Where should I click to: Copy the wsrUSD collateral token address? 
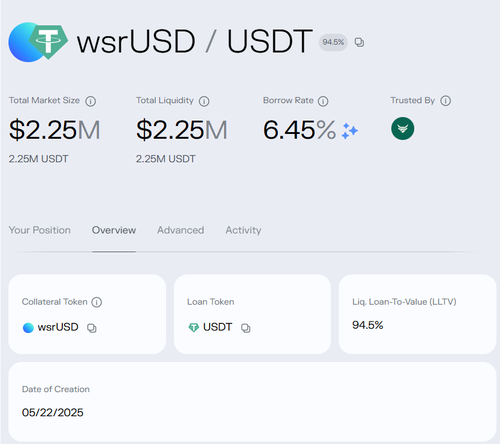92,328
